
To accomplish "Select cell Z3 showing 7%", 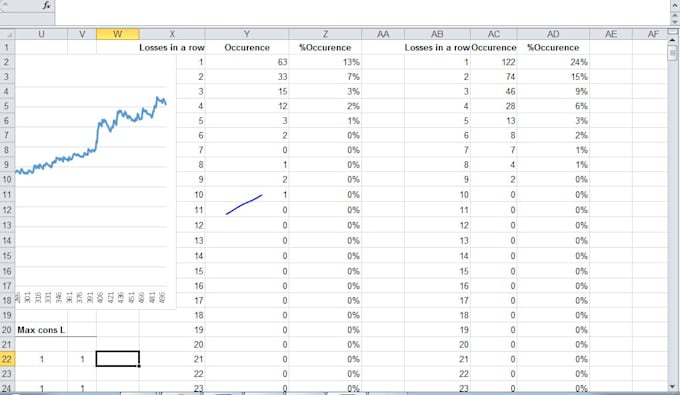I will point(325,77).
